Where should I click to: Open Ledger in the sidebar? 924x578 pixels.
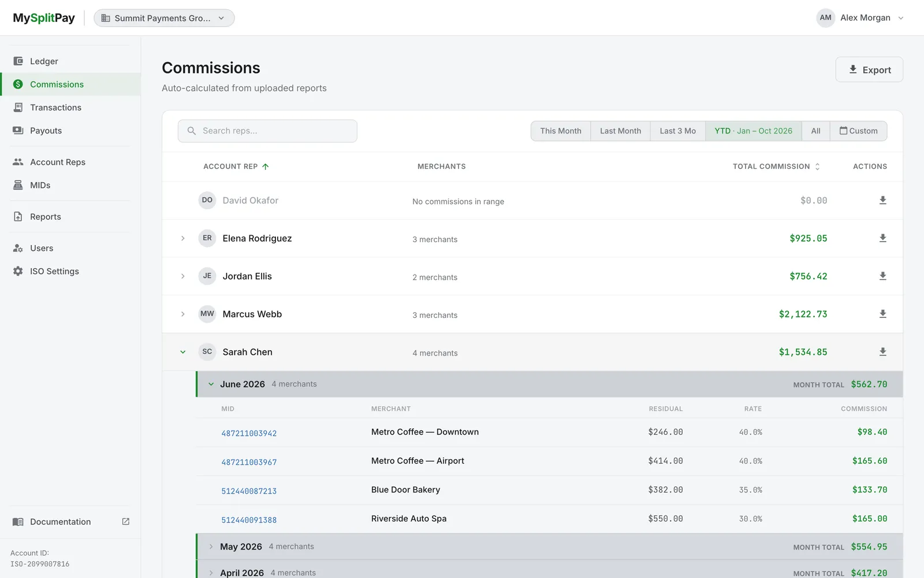click(x=70, y=61)
